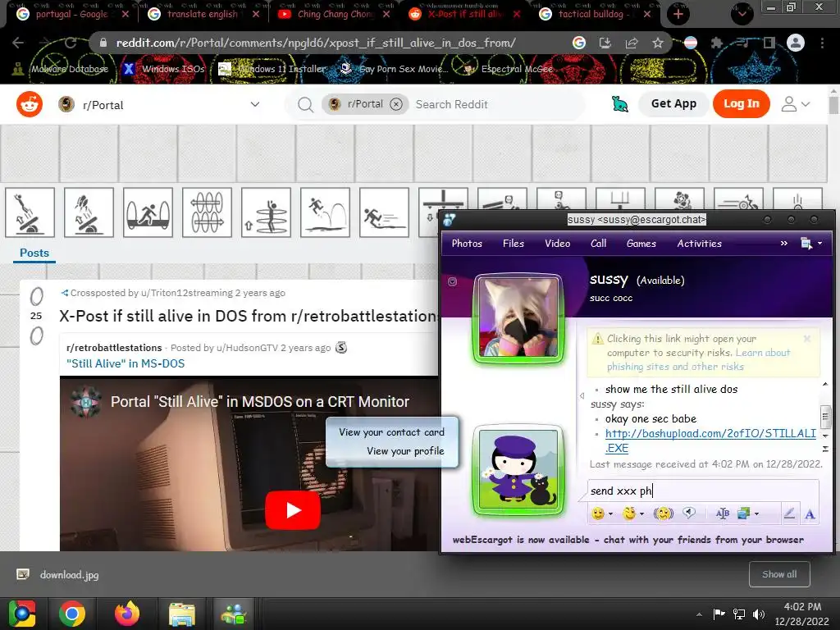Click the volume speaker tray icon
Image resolution: width=840 pixels, height=630 pixels.
click(x=759, y=614)
